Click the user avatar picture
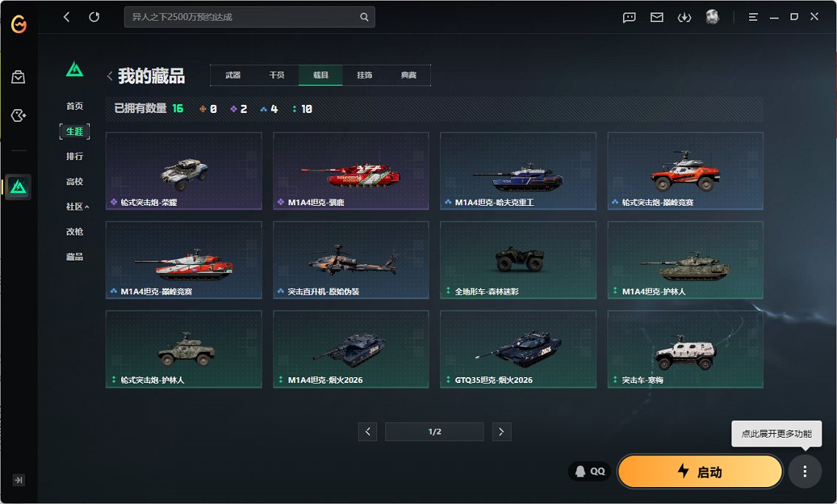The height and width of the screenshot is (504, 837). [x=712, y=17]
